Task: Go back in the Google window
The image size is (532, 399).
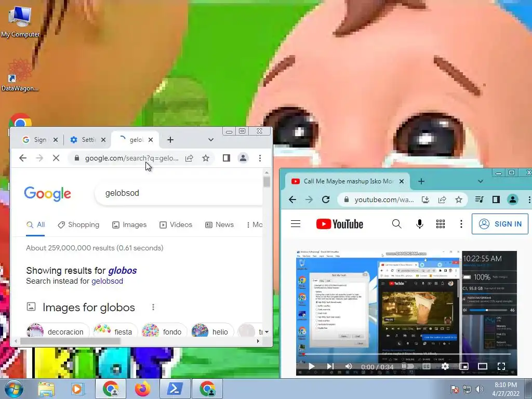Action: point(23,158)
